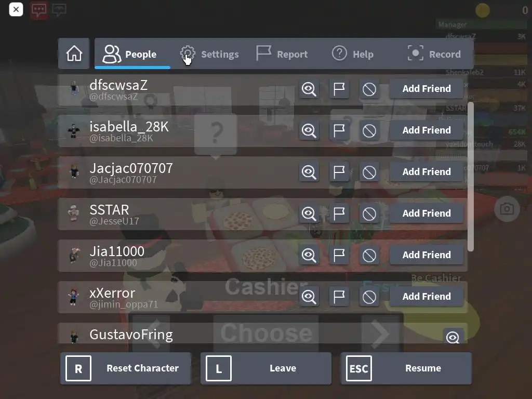The width and height of the screenshot is (532, 399).
Task: Go to the Help tab
Action: click(x=353, y=54)
